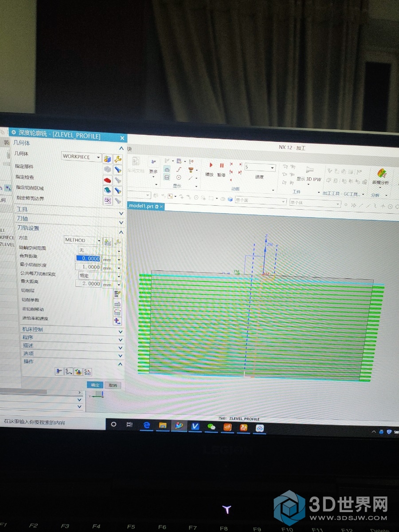Click the Replay toolpath icon under 操作
The height and width of the screenshot is (532, 399).
(x=69, y=372)
